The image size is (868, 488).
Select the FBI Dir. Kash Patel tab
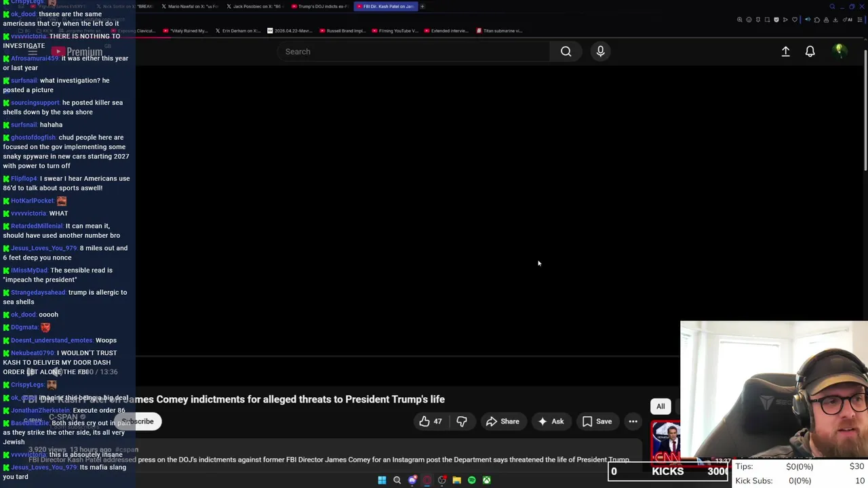[385, 6]
